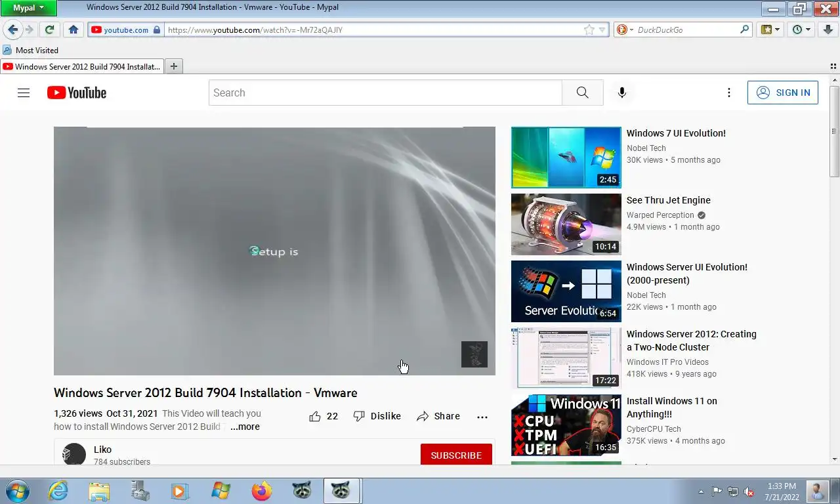This screenshot has height=504, width=840.
Task: Go back with the browser back arrow
Action: click(12, 30)
